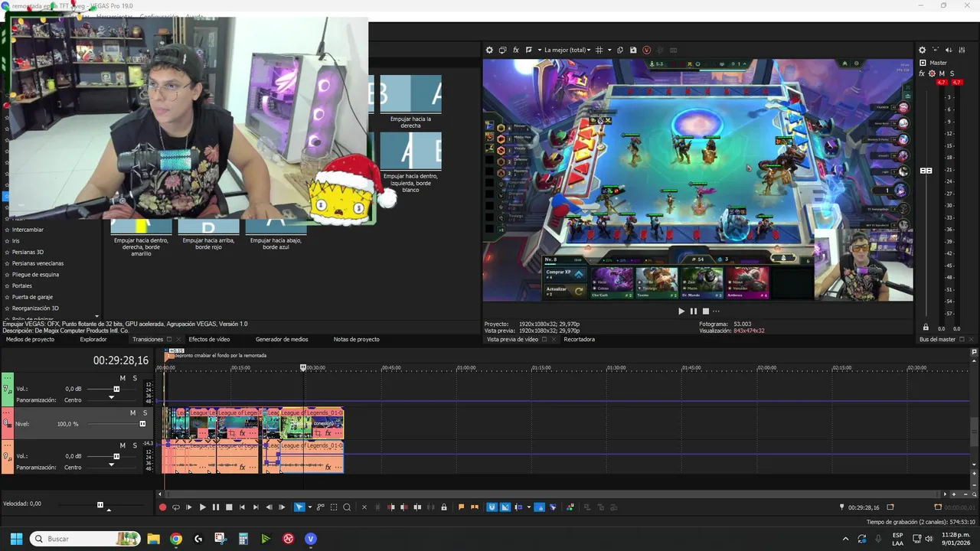Save preview snapshot to file
Viewport: 980px width, 551px height.
point(633,51)
